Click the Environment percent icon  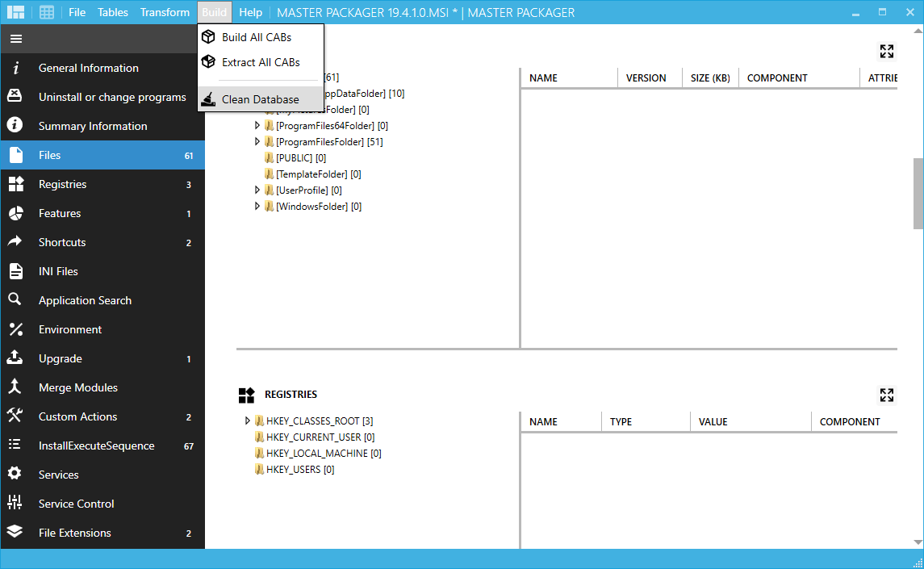tap(16, 329)
